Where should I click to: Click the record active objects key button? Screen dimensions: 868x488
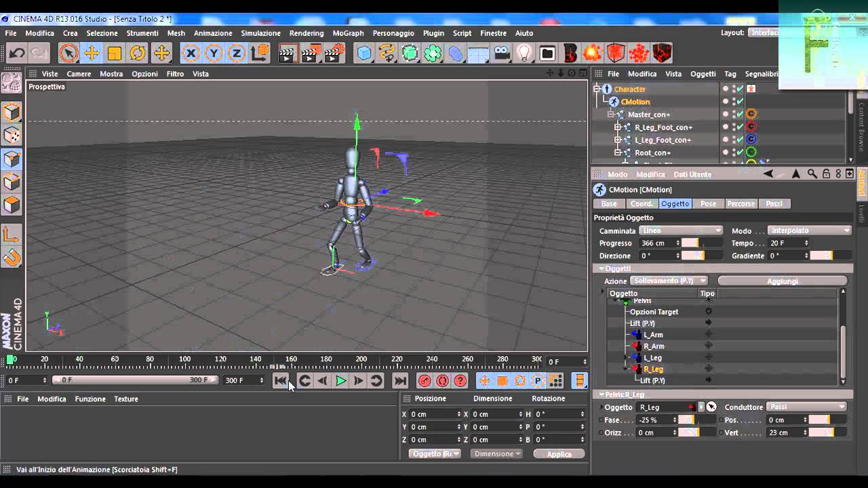[425, 381]
